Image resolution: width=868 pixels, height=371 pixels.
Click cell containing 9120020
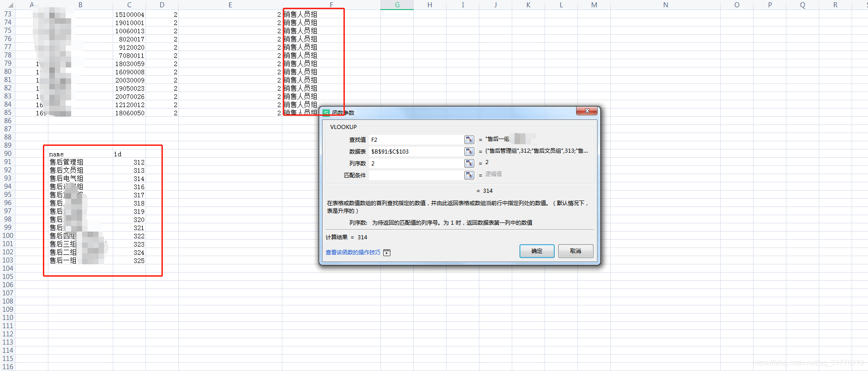[x=129, y=47]
